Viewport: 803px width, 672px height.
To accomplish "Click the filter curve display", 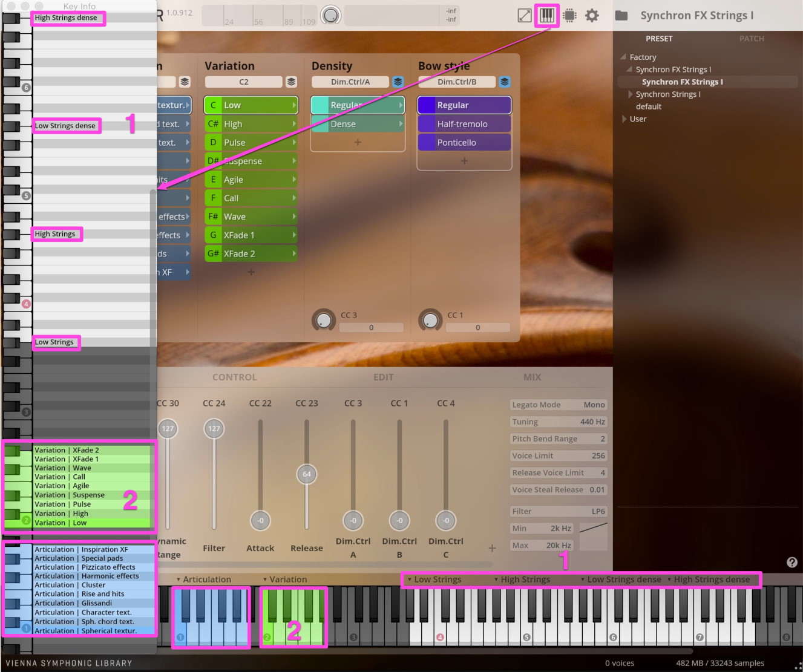I will click(593, 537).
